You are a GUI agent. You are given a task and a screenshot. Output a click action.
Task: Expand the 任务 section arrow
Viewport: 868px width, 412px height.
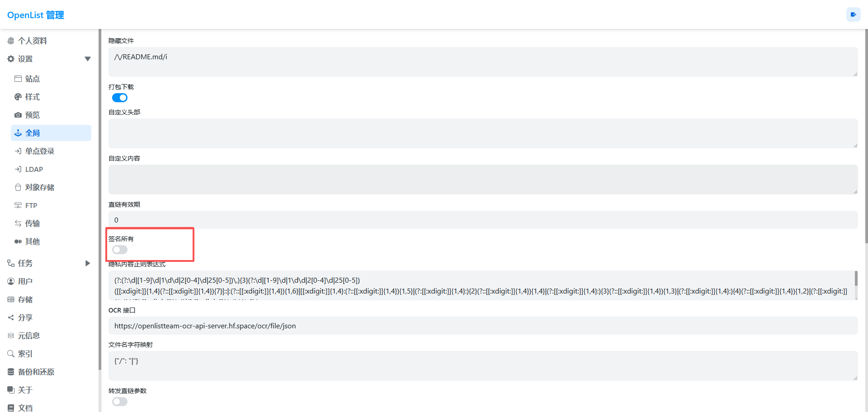(88, 263)
